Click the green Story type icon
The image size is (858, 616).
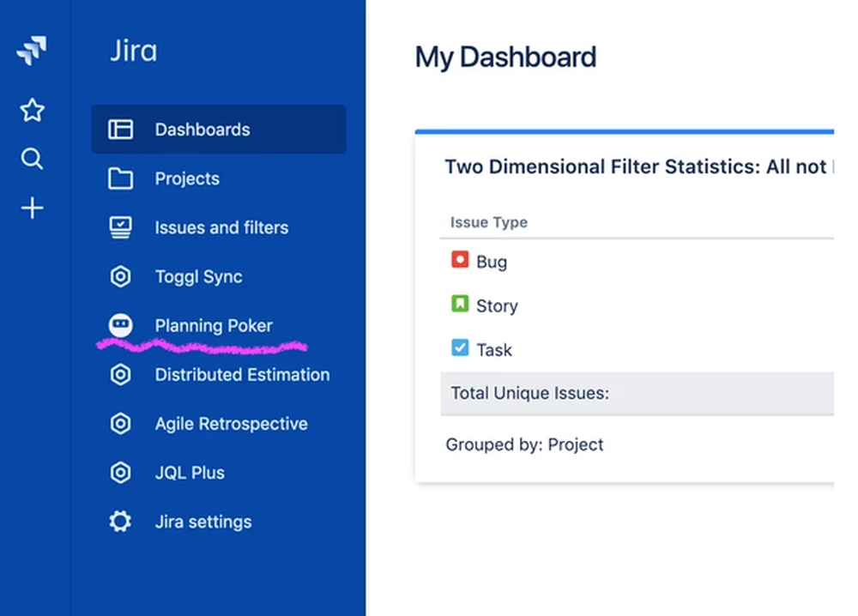[460, 303]
